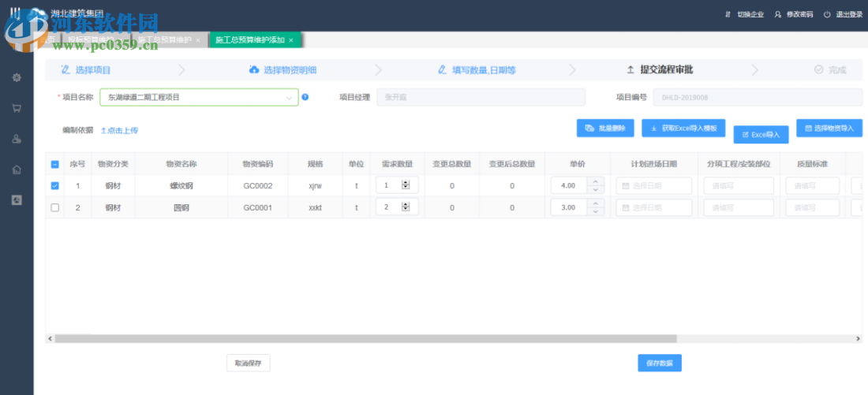Click the 单价 column header
Screen dimensions: 868x395
tap(578, 164)
